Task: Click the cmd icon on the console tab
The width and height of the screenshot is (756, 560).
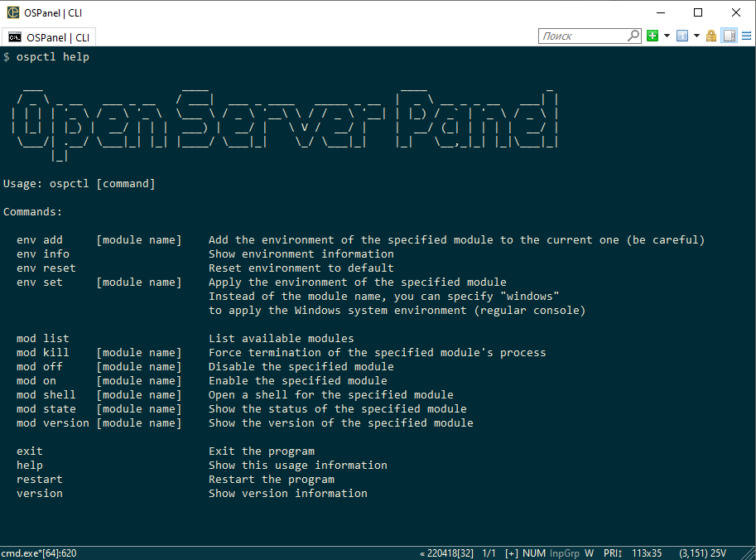Action: (x=15, y=37)
